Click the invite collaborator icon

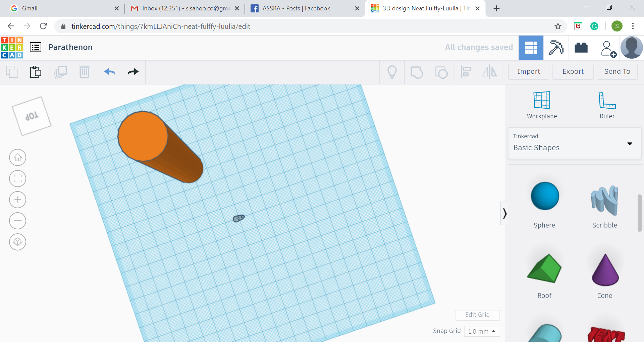(608, 49)
